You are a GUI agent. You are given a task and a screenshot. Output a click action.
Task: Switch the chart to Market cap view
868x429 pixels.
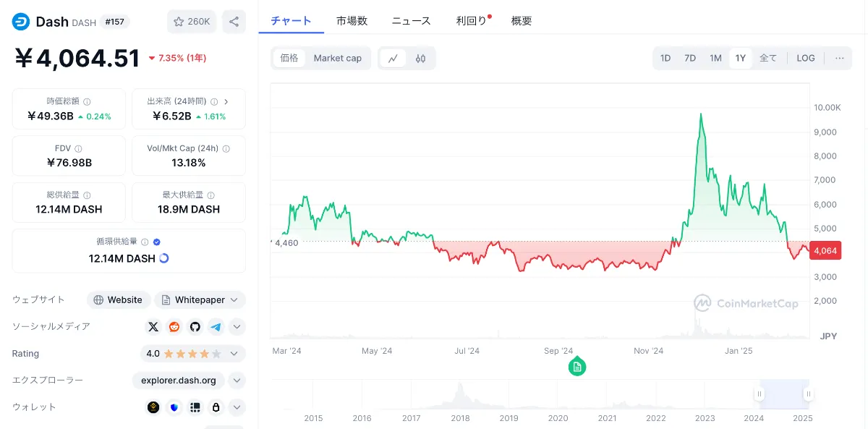pos(337,58)
